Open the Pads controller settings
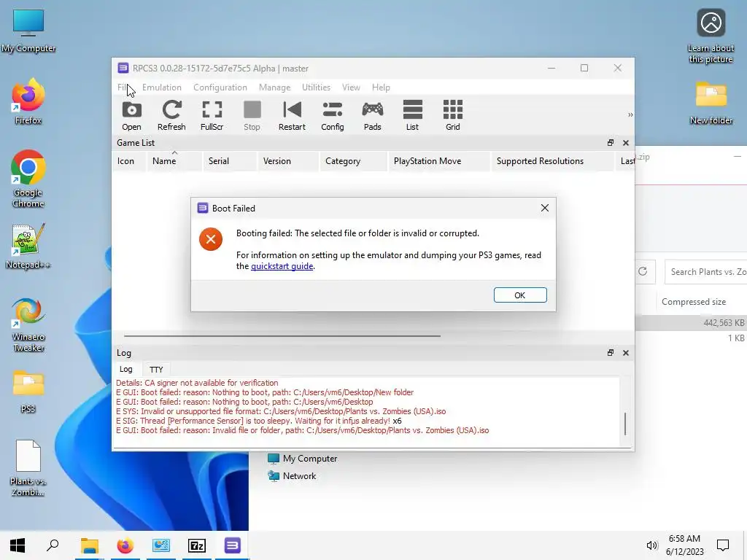The image size is (747, 560). [373, 115]
